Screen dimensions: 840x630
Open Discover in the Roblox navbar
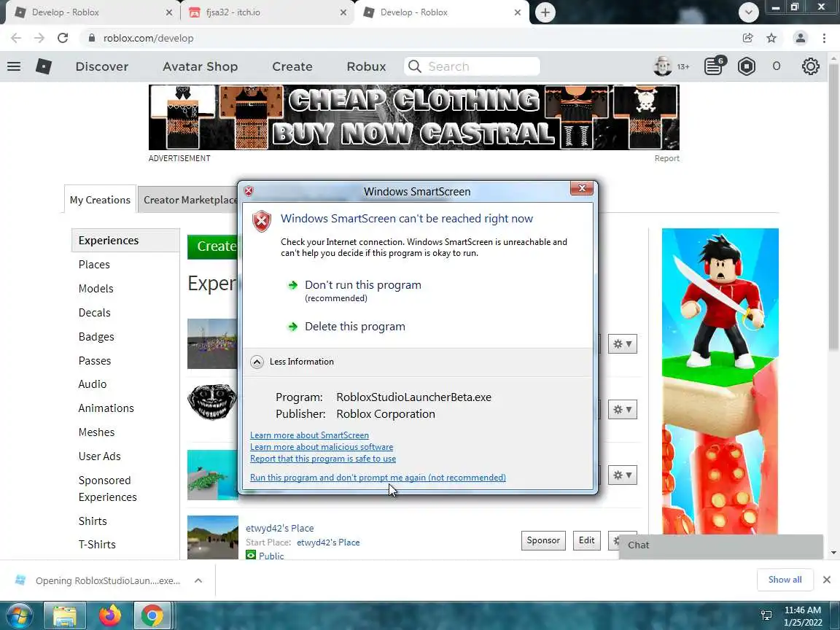[x=102, y=66]
